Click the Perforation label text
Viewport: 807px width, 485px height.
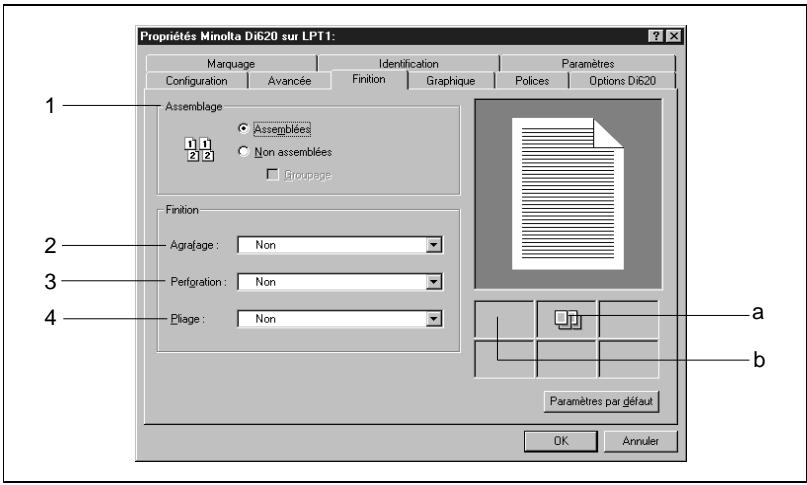[198, 282]
